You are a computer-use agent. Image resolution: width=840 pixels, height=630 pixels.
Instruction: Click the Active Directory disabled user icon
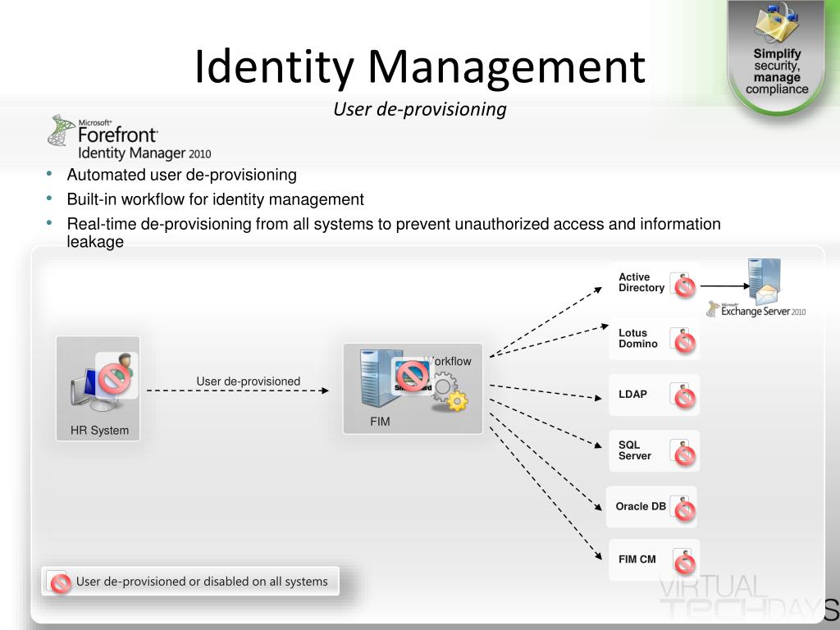[x=683, y=285]
